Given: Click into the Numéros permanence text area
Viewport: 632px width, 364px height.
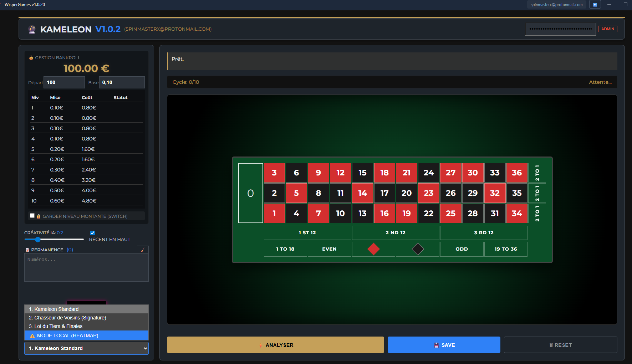Looking at the screenshot, I should [86, 267].
